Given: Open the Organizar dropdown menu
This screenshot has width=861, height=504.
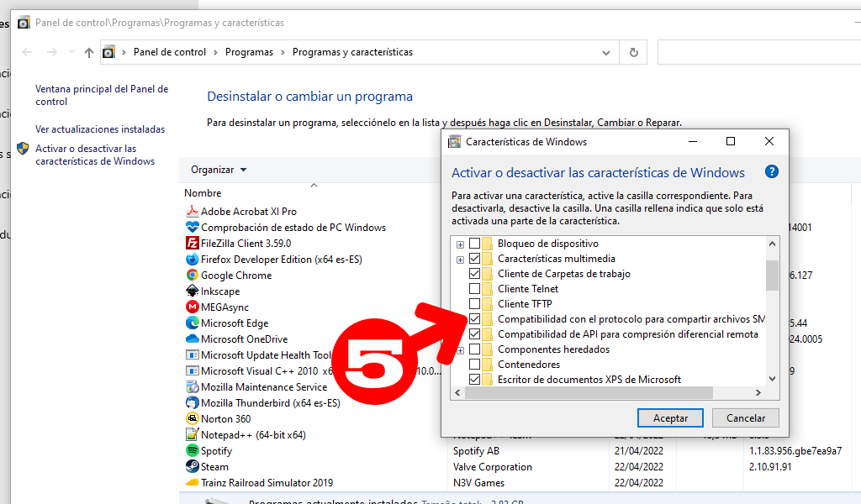Looking at the screenshot, I should (x=219, y=170).
